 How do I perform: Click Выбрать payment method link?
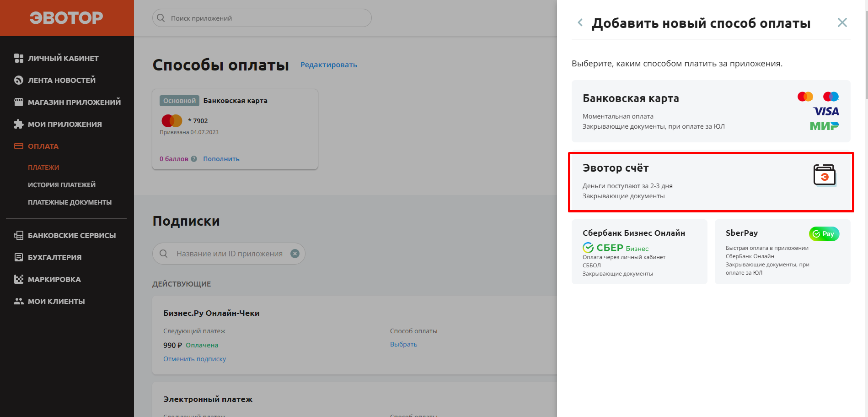404,344
